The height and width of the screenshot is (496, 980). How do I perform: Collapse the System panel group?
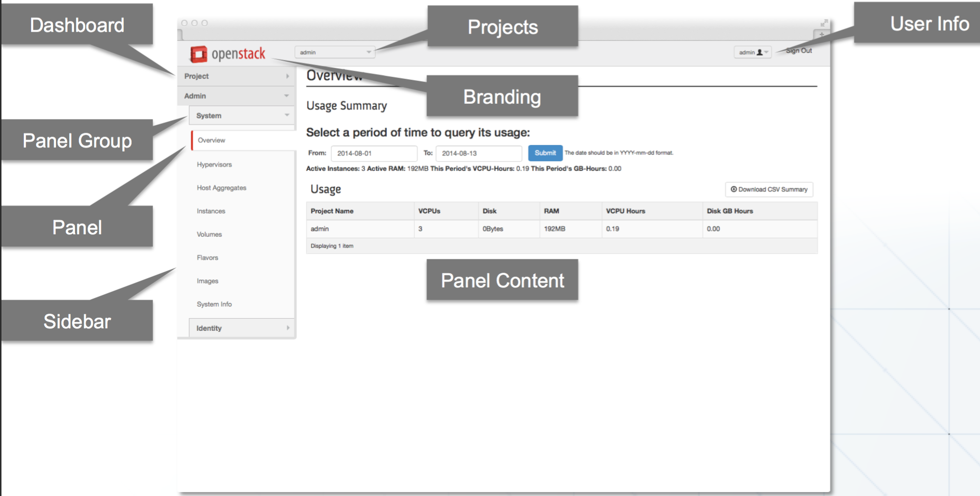pos(242,115)
